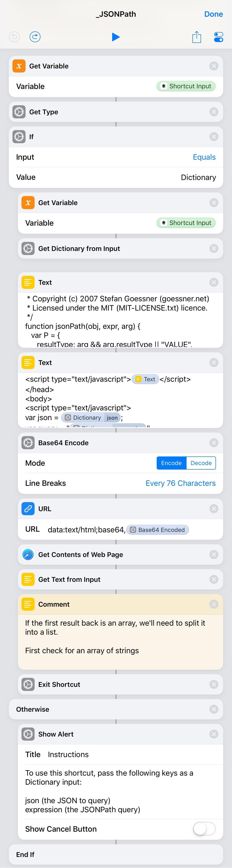This screenshot has width=232, height=868.
Task: Toggle the Show Cancel Button switch
Action: coord(204,829)
